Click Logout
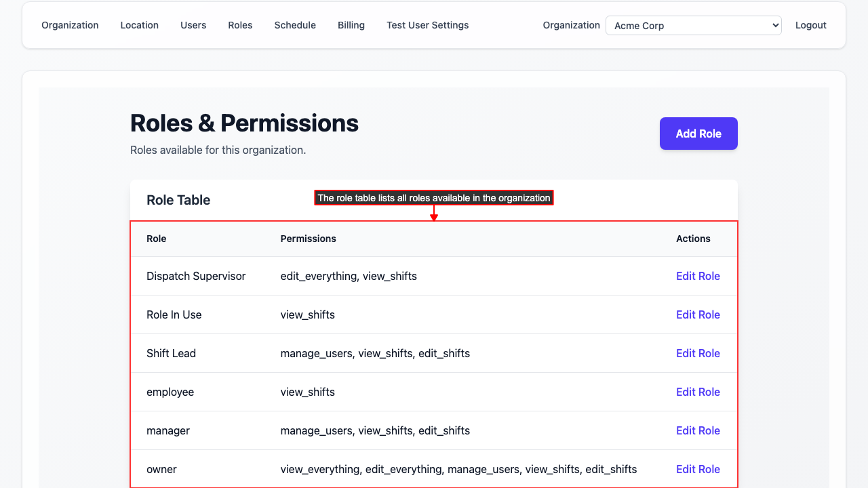The image size is (868, 488). click(x=810, y=25)
